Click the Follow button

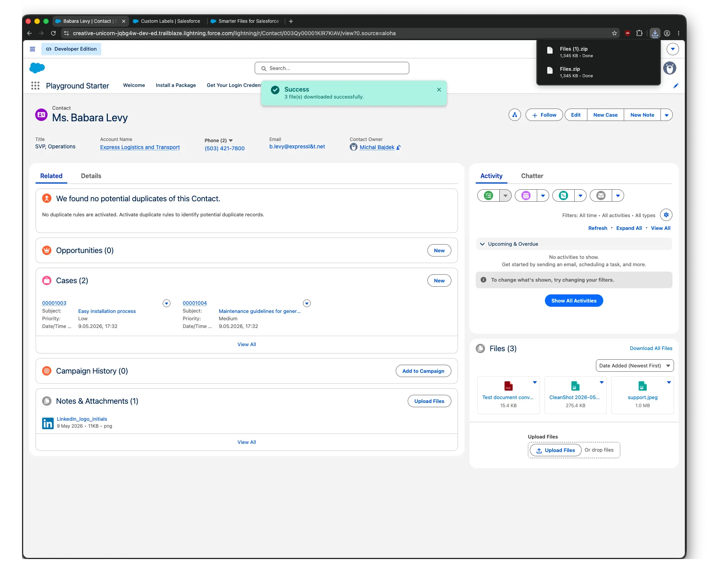tap(544, 115)
